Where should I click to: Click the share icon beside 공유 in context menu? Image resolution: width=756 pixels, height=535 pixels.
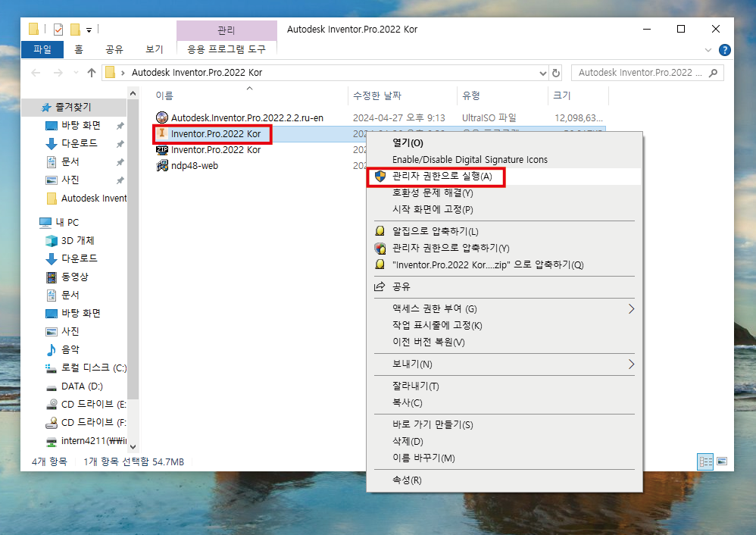380,286
